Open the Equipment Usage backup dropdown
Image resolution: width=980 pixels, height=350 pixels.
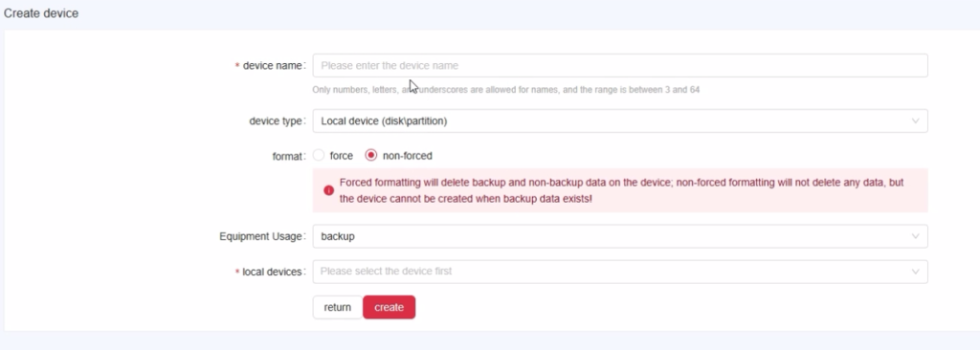coord(620,237)
